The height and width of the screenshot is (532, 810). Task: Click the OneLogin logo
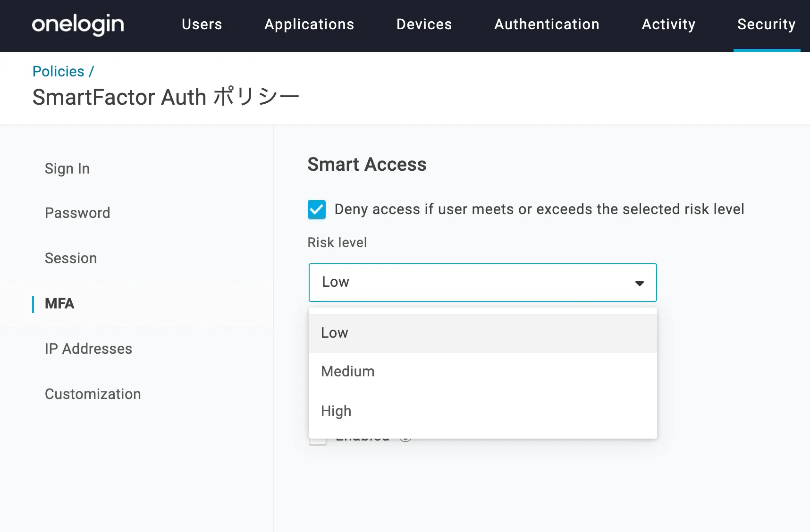[x=78, y=25]
